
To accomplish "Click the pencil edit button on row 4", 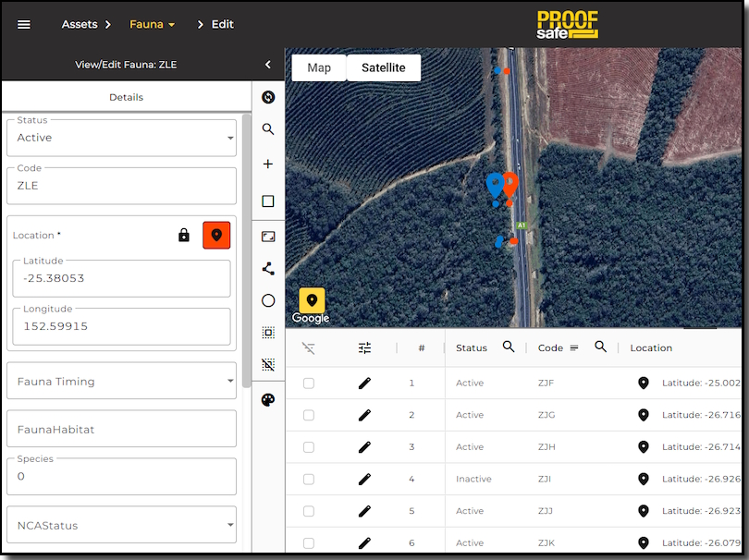I will (x=363, y=479).
